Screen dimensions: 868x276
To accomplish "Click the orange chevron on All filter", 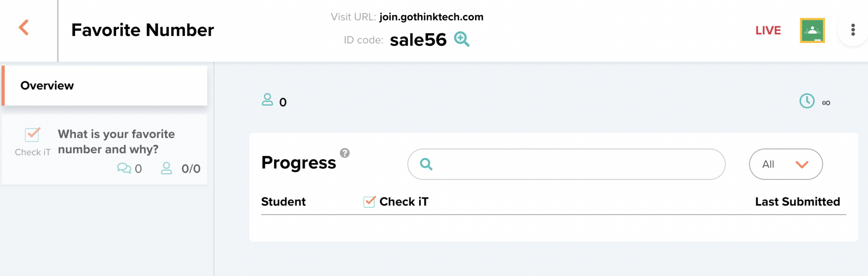I will click(802, 164).
